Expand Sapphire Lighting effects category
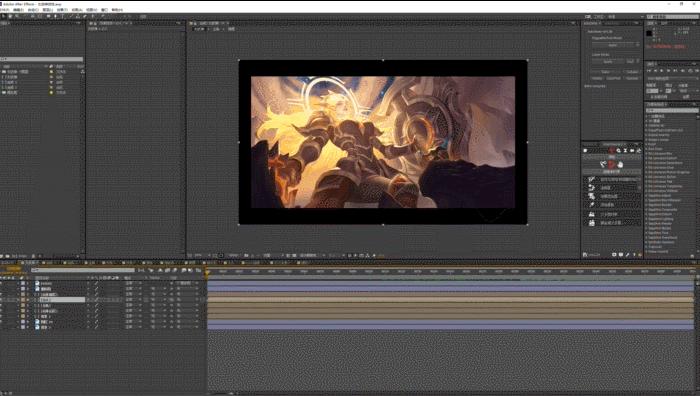The height and width of the screenshot is (396, 700). (x=646, y=219)
